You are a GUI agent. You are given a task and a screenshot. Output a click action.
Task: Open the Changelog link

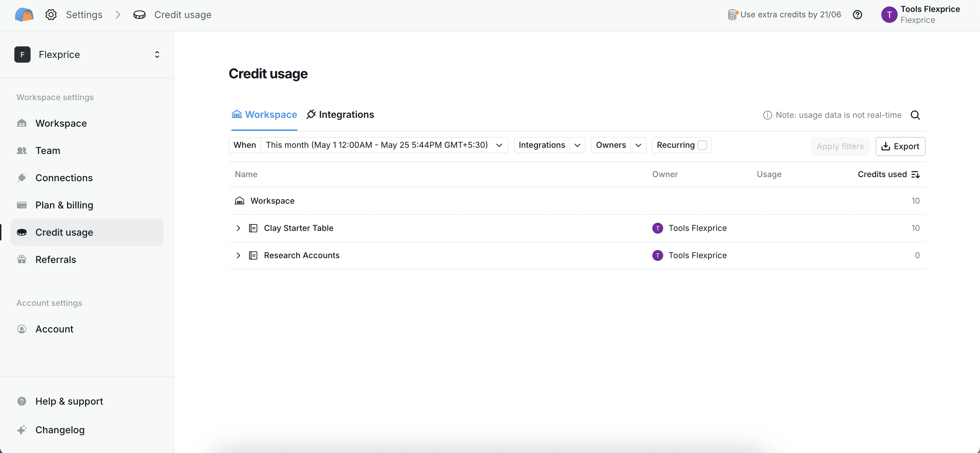[x=87, y=430]
